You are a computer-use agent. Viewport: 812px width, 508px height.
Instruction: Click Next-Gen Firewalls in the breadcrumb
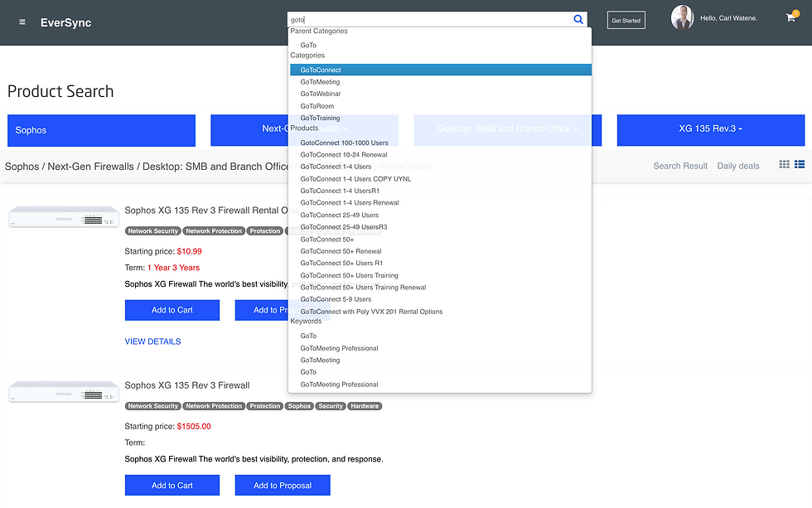90,167
